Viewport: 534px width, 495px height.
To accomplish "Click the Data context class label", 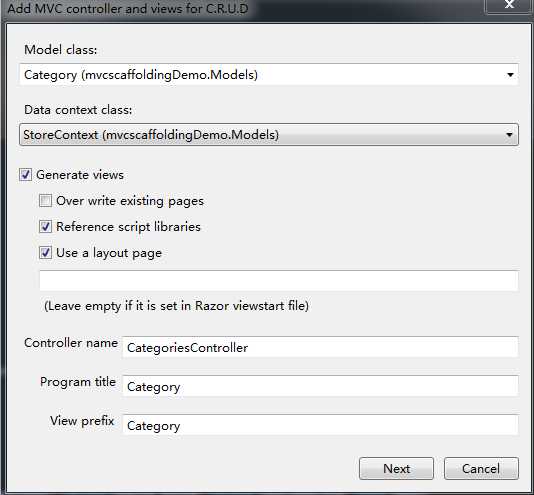I will pos(78,110).
